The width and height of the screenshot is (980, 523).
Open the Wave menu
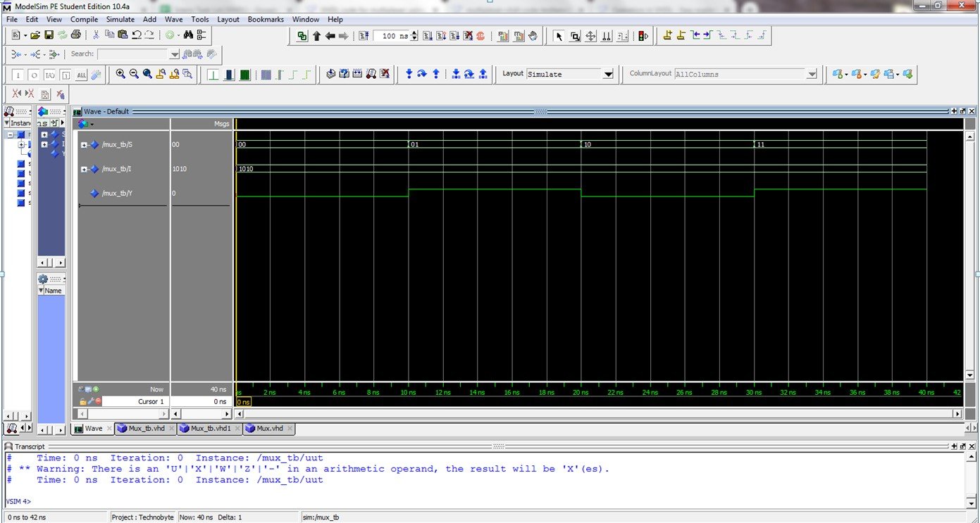174,19
